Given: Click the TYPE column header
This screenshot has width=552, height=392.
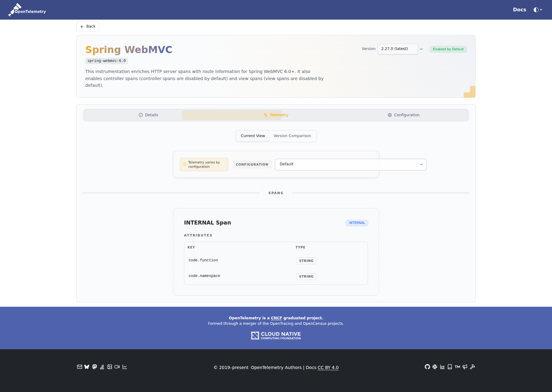Looking at the screenshot, I should (300, 247).
